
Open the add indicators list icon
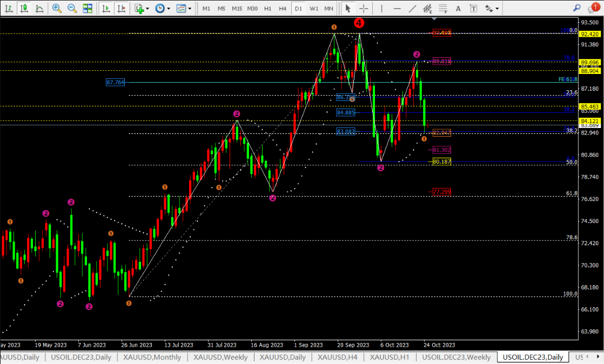click(139, 8)
